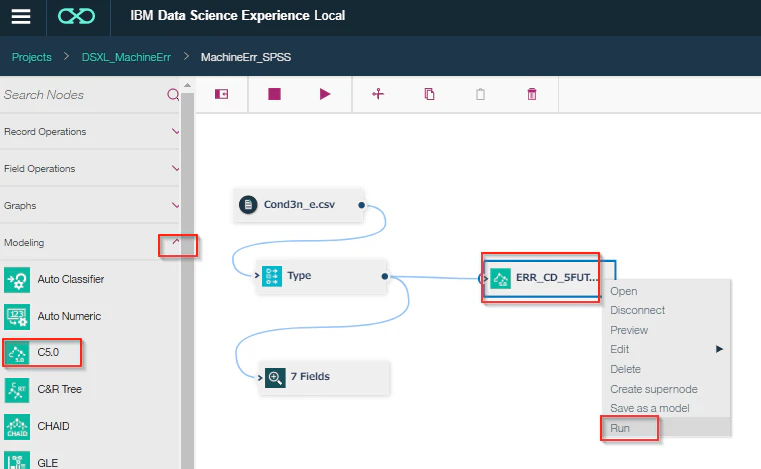Viewport: 761px width, 469px height.
Task: Click the cut/move toolbar icon
Action: pos(378,94)
